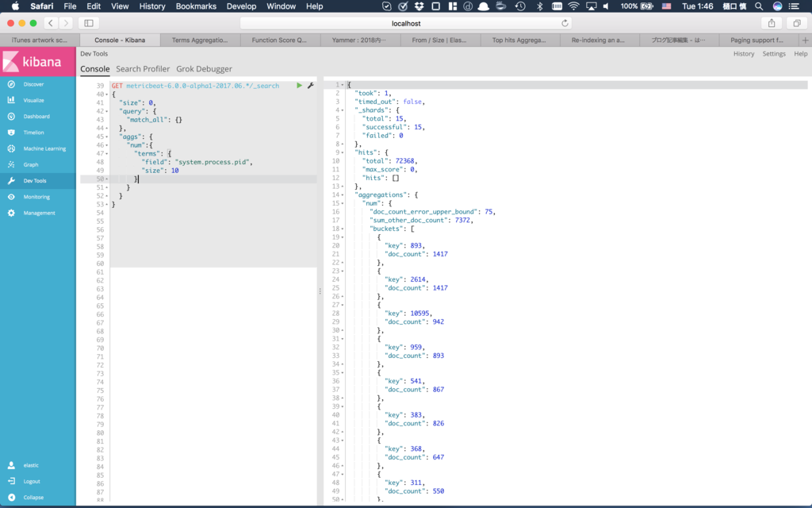Open Wi-Fi status in menu bar
The image size is (812, 508).
(x=573, y=6)
